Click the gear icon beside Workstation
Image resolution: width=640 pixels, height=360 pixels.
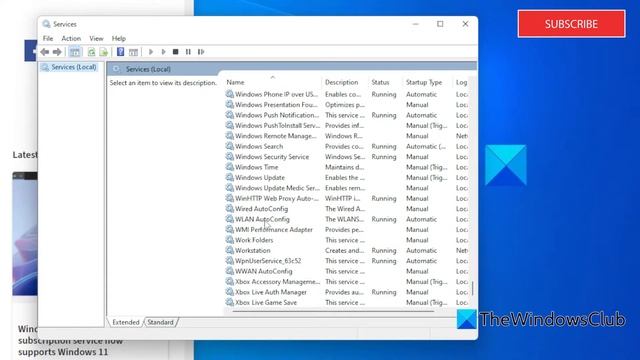click(x=230, y=250)
